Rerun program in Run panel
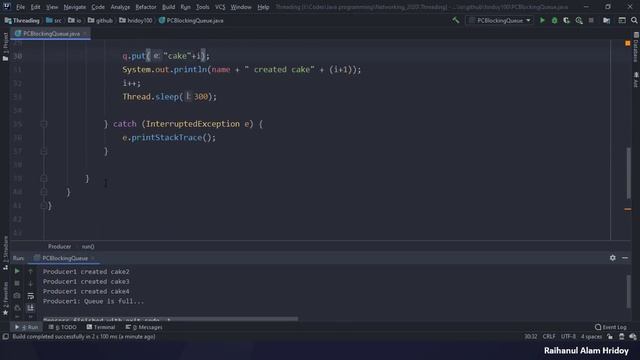This screenshot has width=640, height=360. point(17,271)
